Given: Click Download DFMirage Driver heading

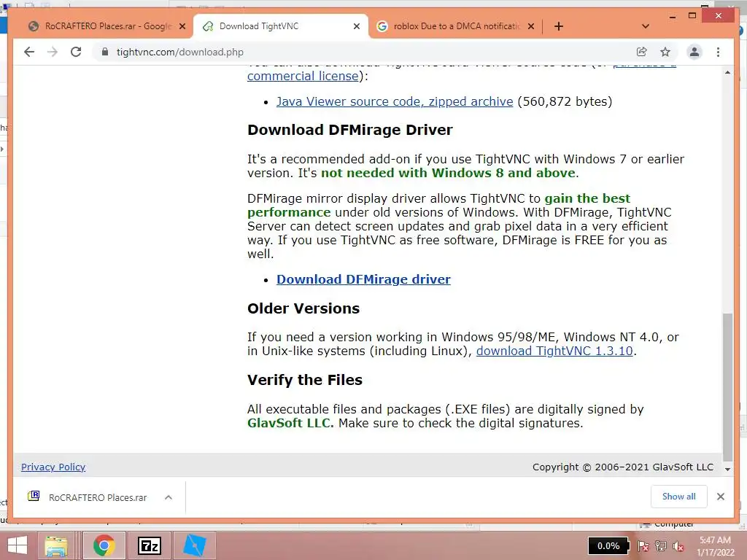Looking at the screenshot, I should click(x=349, y=130).
